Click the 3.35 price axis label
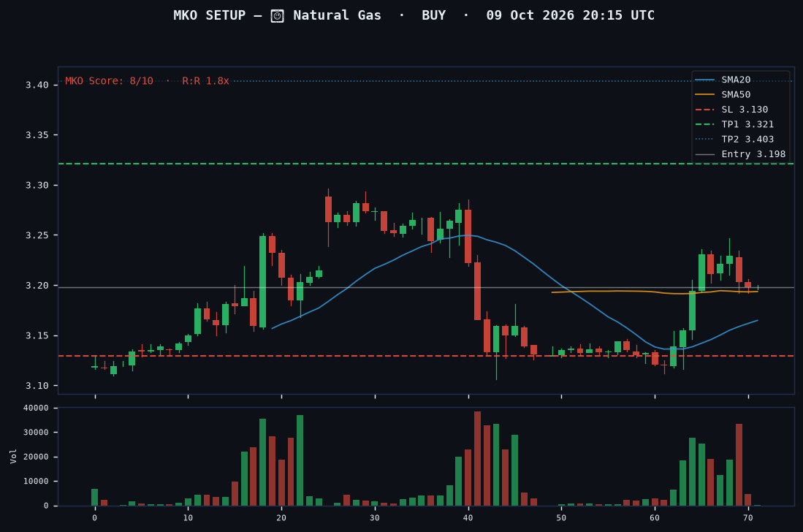The height and width of the screenshot is (532, 803). [37, 135]
